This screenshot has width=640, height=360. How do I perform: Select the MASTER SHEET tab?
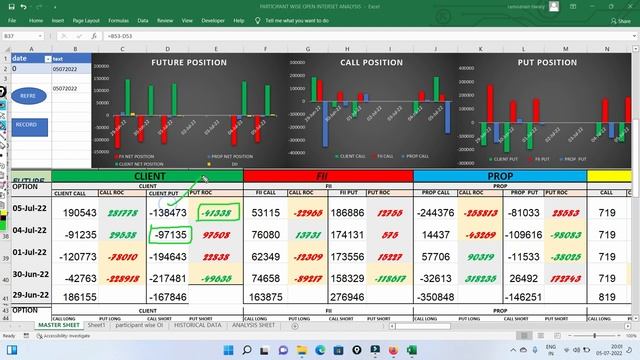[59, 325]
